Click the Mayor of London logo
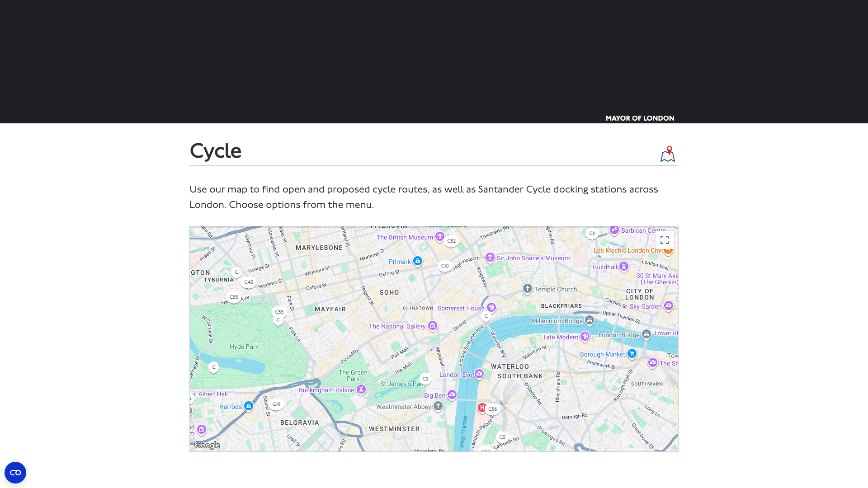The width and height of the screenshot is (868, 488). 640,118
